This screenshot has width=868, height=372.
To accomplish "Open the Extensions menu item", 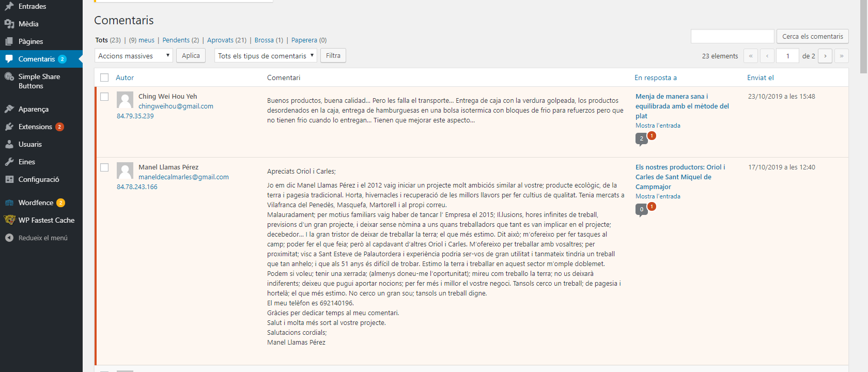I will coord(41,127).
